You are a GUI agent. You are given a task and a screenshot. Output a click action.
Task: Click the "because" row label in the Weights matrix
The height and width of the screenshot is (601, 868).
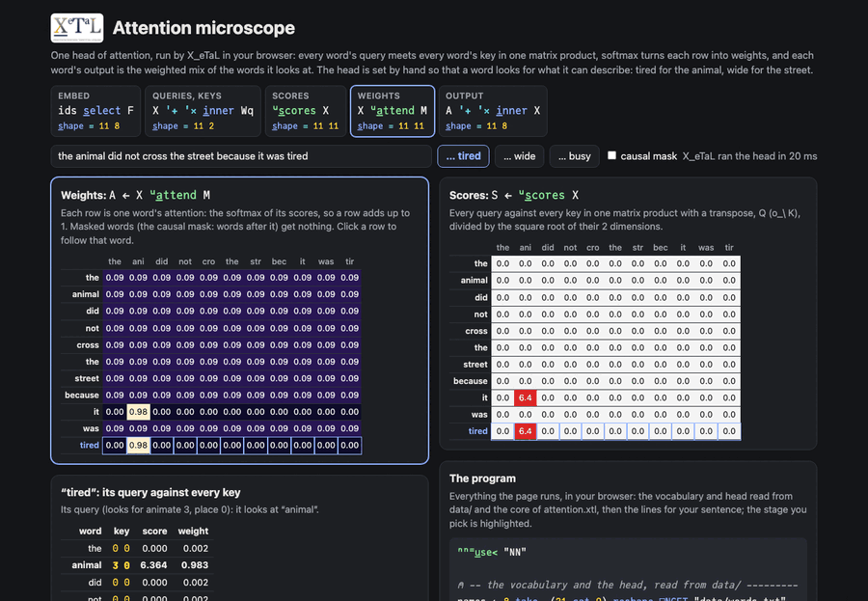tap(81, 395)
